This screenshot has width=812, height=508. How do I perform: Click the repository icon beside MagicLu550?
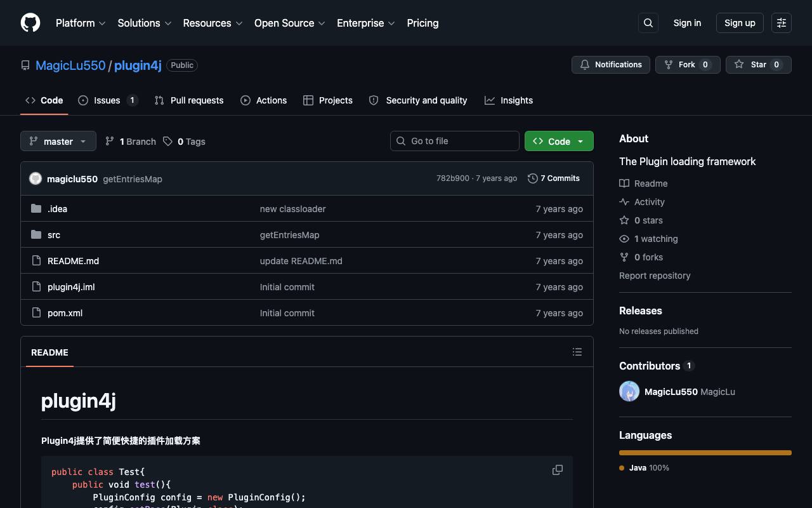pyautogui.click(x=25, y=65)
